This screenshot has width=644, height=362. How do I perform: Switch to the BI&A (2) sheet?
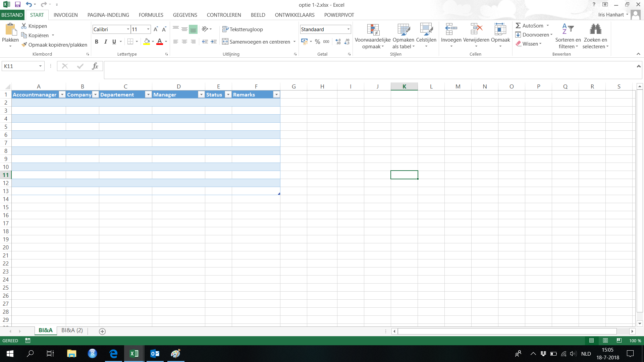coord(72,330)
